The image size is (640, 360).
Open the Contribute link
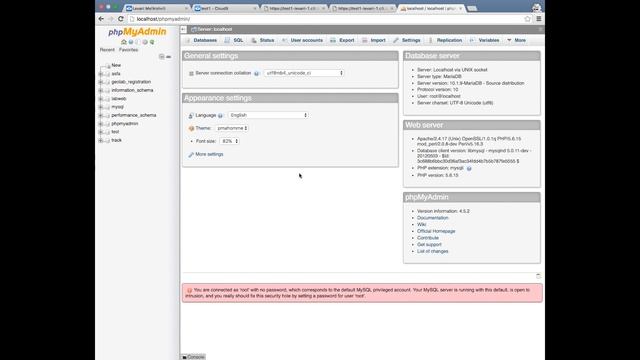click(428, 238)
